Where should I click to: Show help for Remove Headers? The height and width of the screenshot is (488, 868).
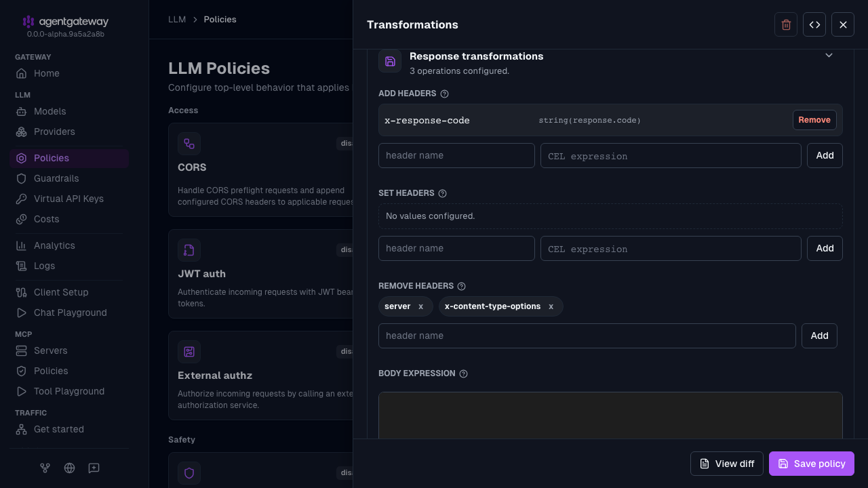pos(461,286)
